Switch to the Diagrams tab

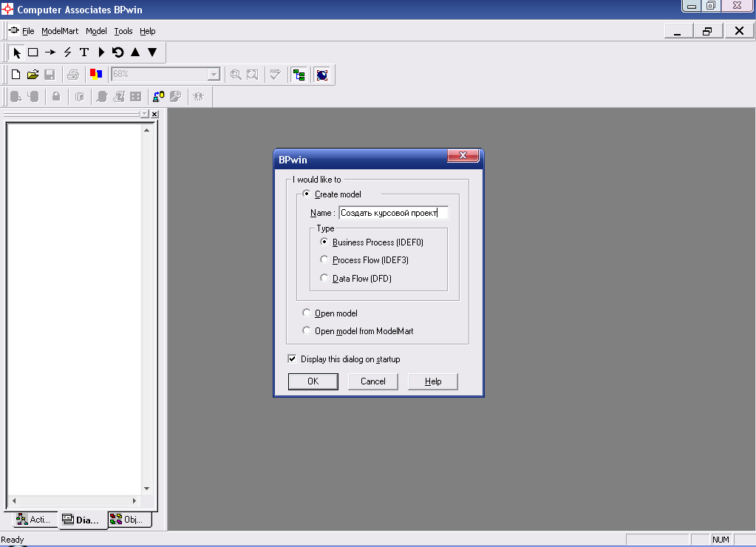click(82, 520)
